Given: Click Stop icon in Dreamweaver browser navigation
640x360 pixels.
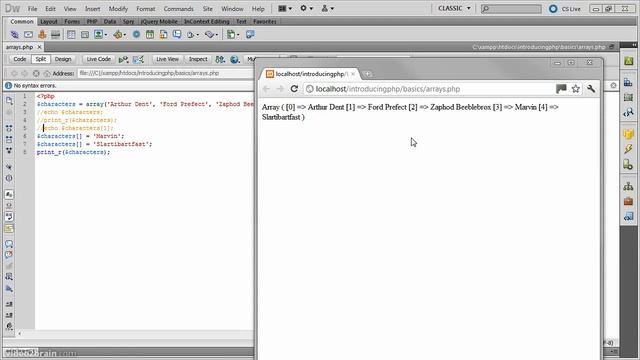Looking at the screenshot, I should click(36, 73).
